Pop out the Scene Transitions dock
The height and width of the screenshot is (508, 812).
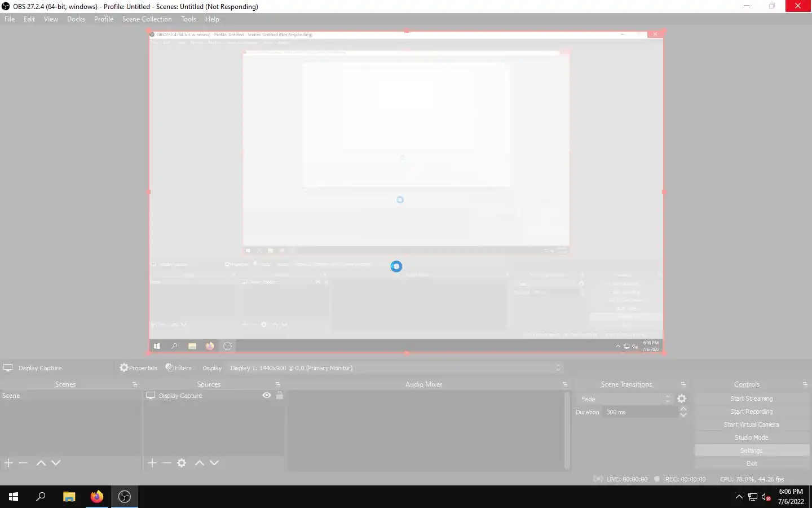pyautogui.click(x=683, y=384)
